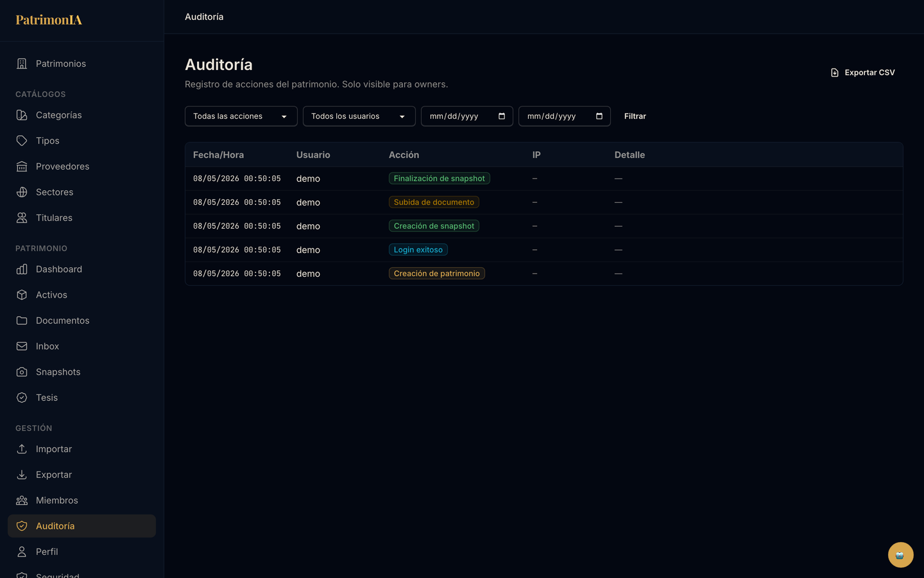Click demo user in Subida de documento row

pos(308,202)
